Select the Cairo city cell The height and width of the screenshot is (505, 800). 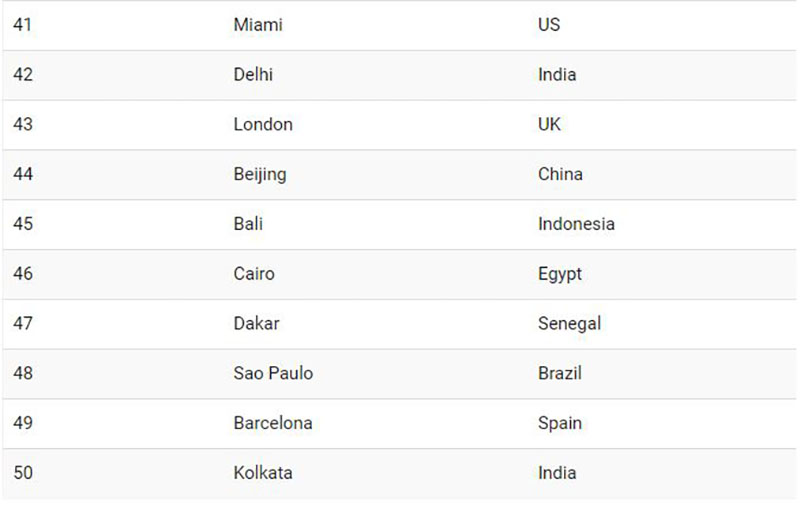pyautogui.click(x=254, y=274)
